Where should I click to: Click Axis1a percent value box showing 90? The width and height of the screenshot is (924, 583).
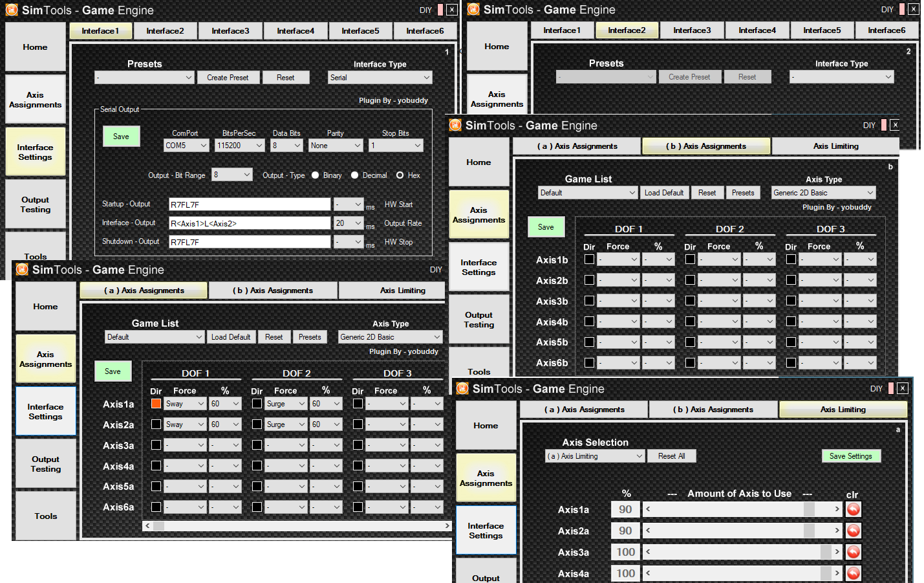point(625,509)
